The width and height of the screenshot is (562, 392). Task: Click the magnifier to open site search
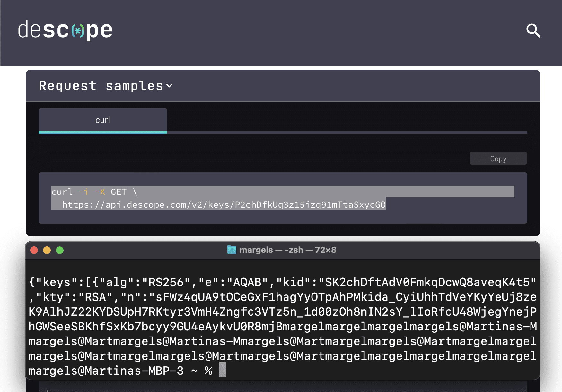point(533,30)
